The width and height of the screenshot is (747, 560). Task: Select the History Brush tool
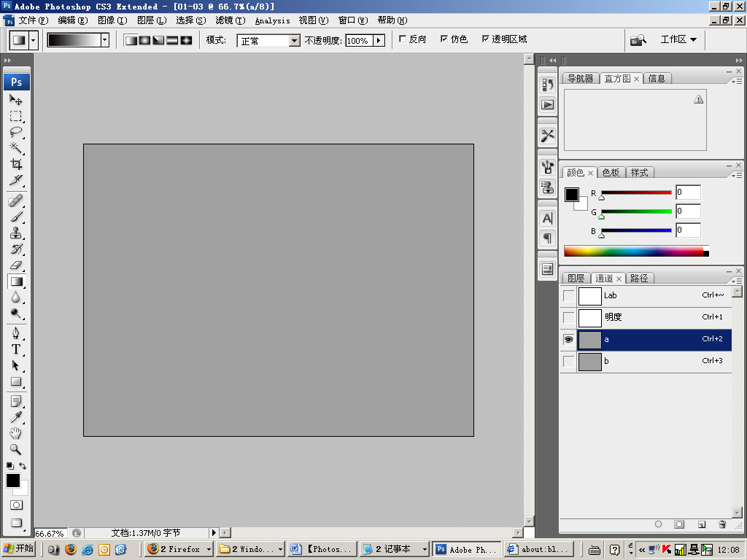(16, 249)
